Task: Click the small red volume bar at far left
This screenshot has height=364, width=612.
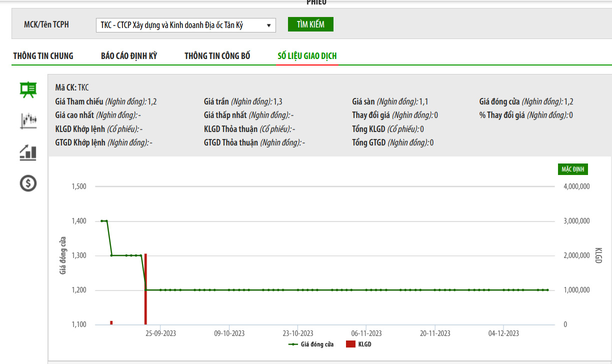Action: (111, 322)
